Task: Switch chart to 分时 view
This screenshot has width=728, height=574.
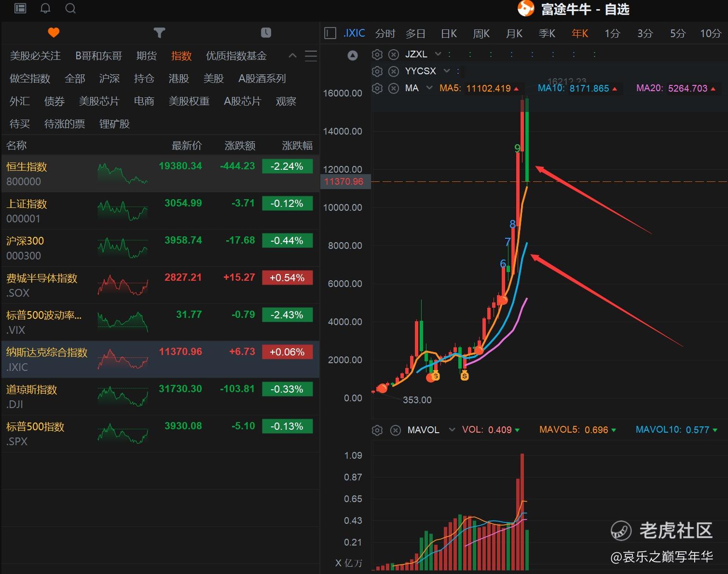Action: pyautogui.click(x=385, y=33)
